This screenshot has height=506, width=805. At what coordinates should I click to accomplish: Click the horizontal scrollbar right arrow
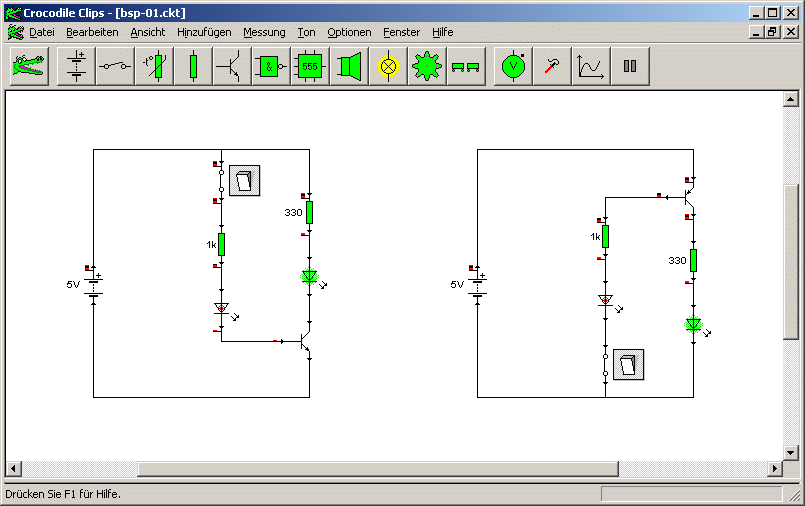[x=775, y=468]
